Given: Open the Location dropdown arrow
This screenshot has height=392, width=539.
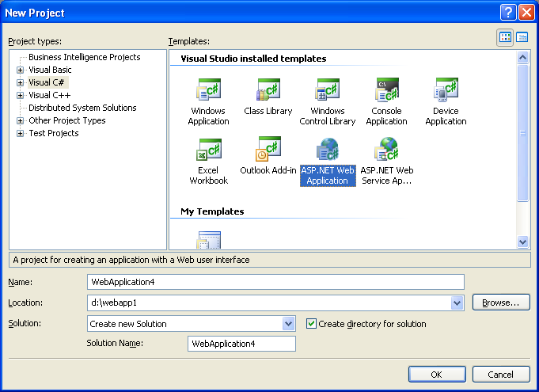Looking at the screenshot, I should 457,303.
